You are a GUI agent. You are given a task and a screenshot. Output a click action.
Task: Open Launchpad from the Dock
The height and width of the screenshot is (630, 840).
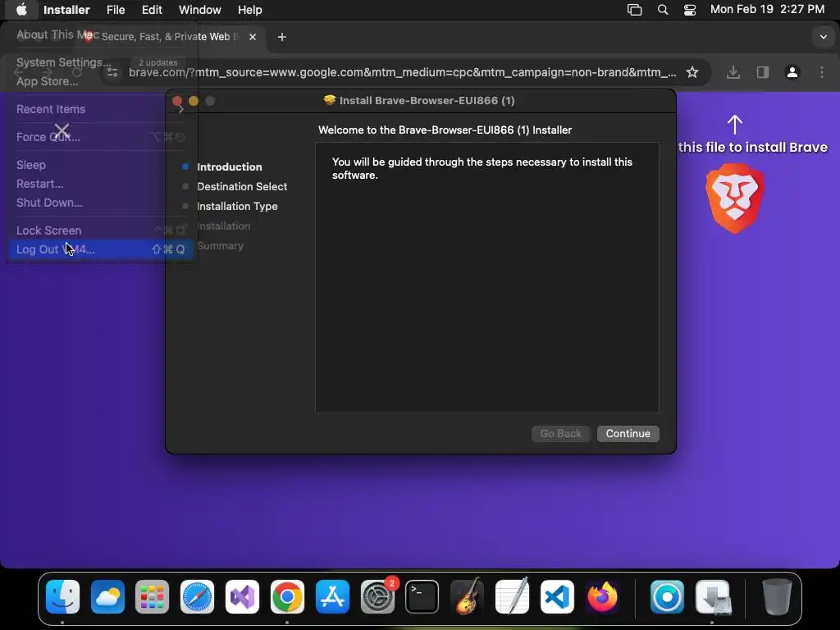152,597
